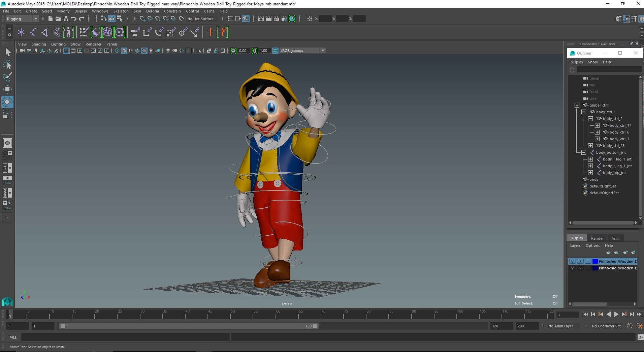Switch to the Anim layer tab

click(616, 238)
